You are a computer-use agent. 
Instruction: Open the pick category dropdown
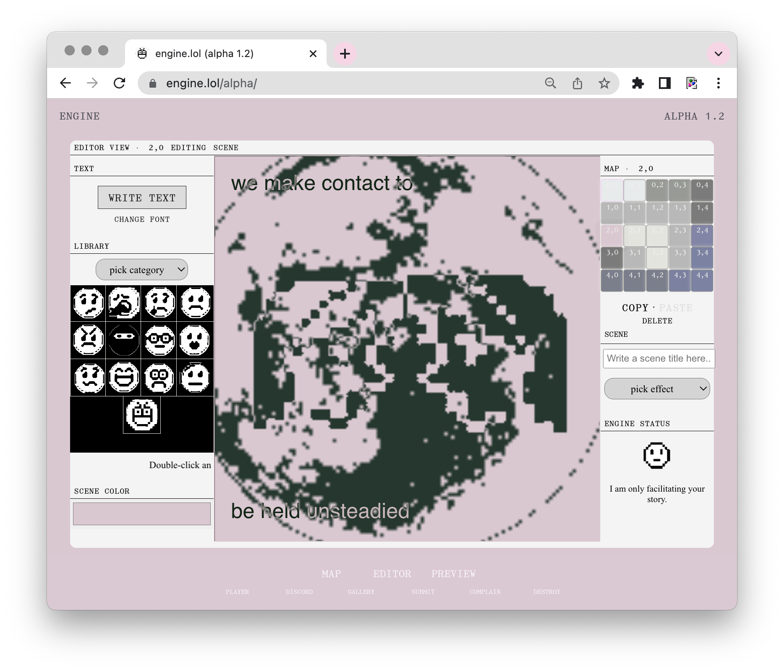142,269
